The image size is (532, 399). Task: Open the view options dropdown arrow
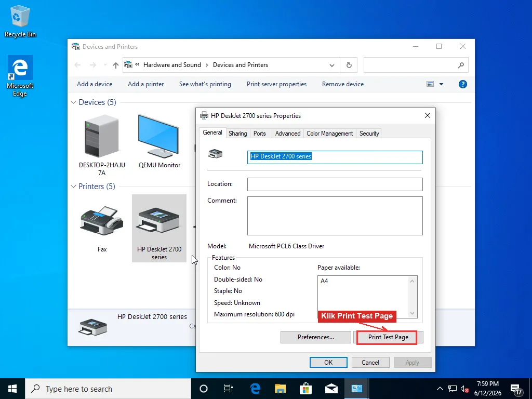coord(441,84)
